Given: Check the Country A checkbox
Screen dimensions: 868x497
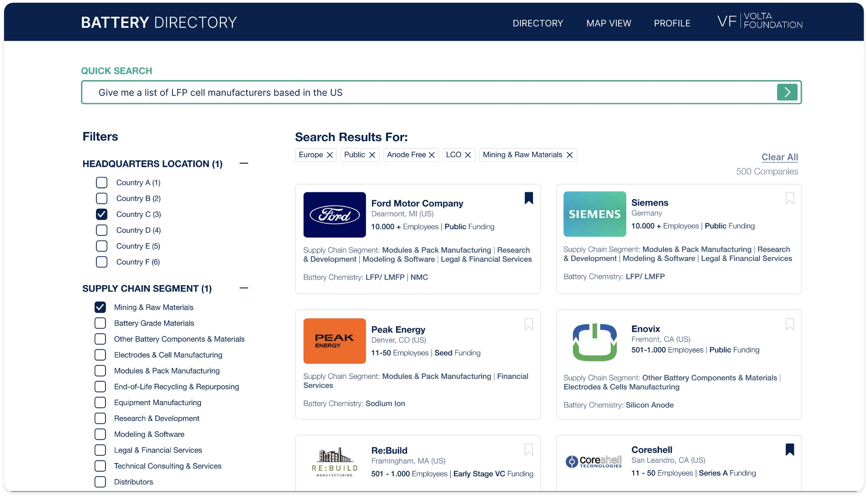Looking at the screenshot, I should point(102,182).
